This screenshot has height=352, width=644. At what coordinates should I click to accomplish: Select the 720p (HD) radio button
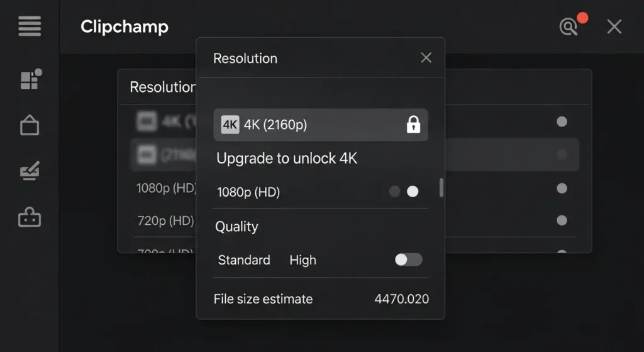pyautogui.click(x=562, y=220)
